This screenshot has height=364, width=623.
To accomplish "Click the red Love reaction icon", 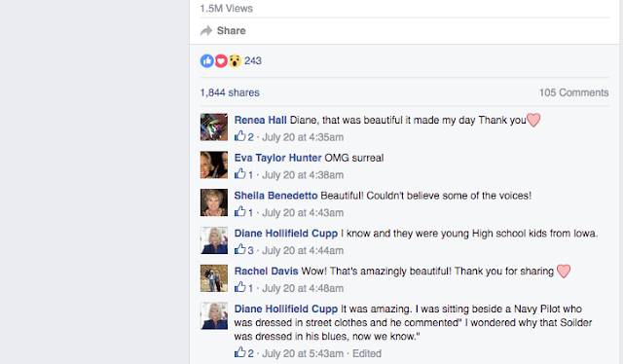I will tap(221, 60).
